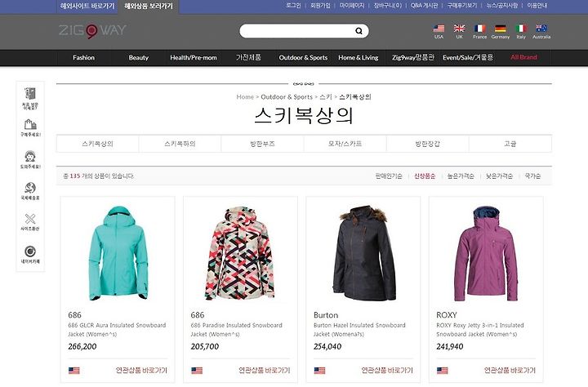Click Home in the breadcrumb
588x387 pixels.
pyautogui.click(x=245, y=96)
